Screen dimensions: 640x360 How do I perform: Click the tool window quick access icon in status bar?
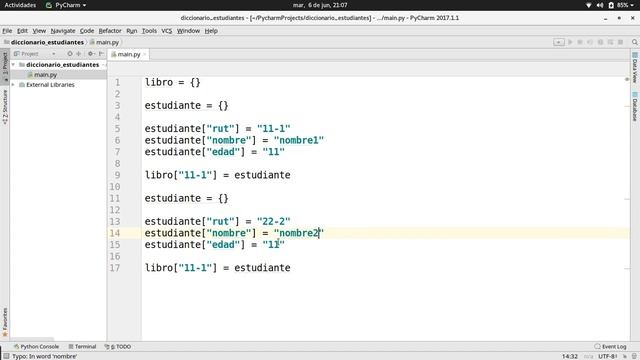(6, 356)
